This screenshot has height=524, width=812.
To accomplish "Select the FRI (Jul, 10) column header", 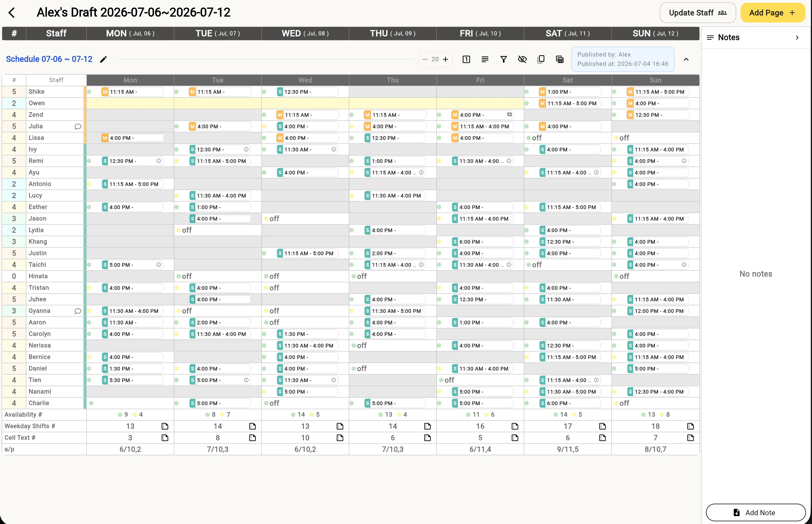I will 480,34.
